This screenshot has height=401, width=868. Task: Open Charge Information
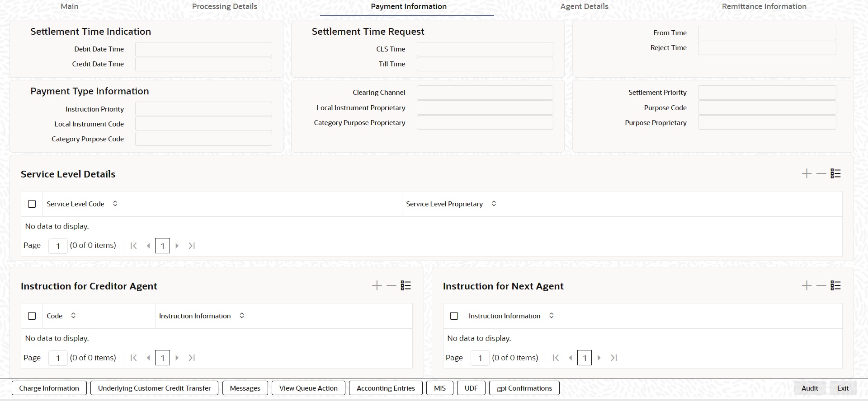[x=49, y=388]
